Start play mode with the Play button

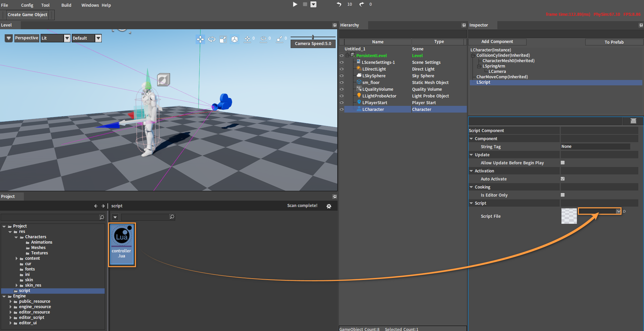(295, 4)
